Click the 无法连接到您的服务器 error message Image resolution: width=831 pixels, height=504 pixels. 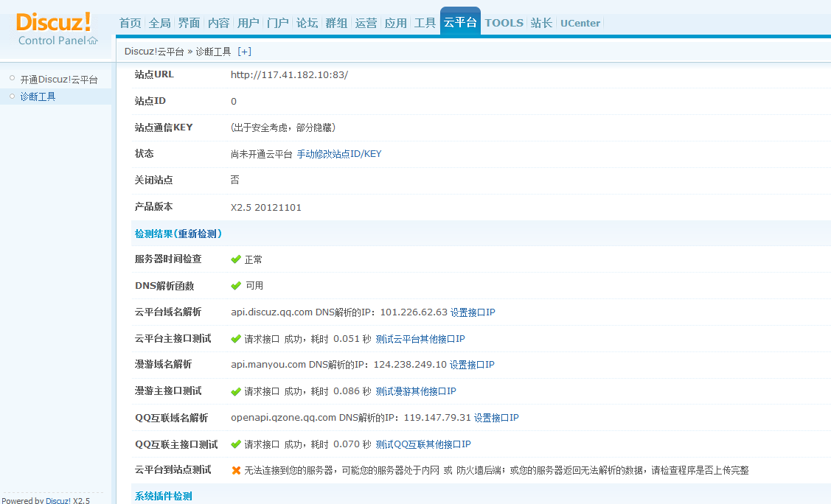pyautogui.click(x=496, y=470)
